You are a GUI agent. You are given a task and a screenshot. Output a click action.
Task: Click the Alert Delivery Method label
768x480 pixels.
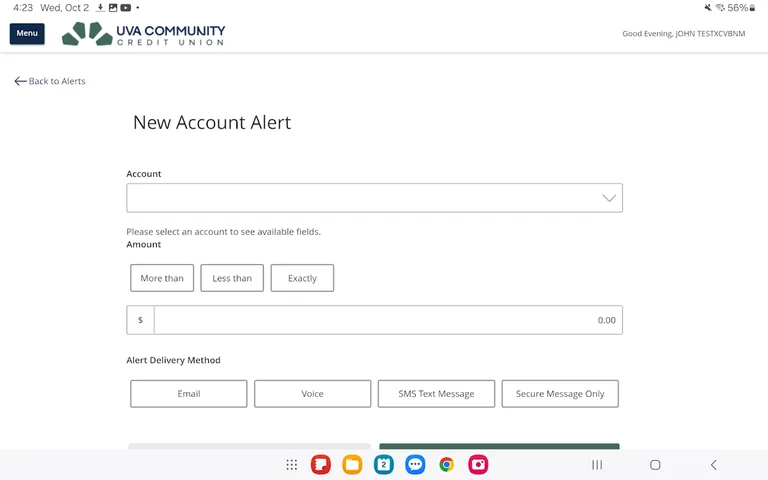(x=173, y=360)
